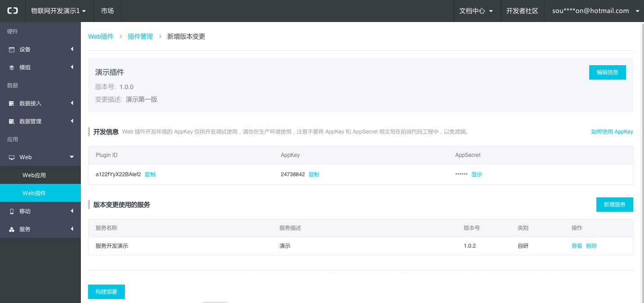
Task: Expand the 设备 sidebar arrow
Action: click(72, 49)
